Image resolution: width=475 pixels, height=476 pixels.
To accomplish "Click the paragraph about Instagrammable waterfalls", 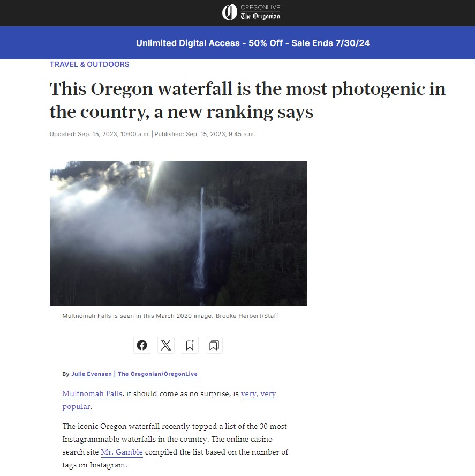I will click(175, 445).
